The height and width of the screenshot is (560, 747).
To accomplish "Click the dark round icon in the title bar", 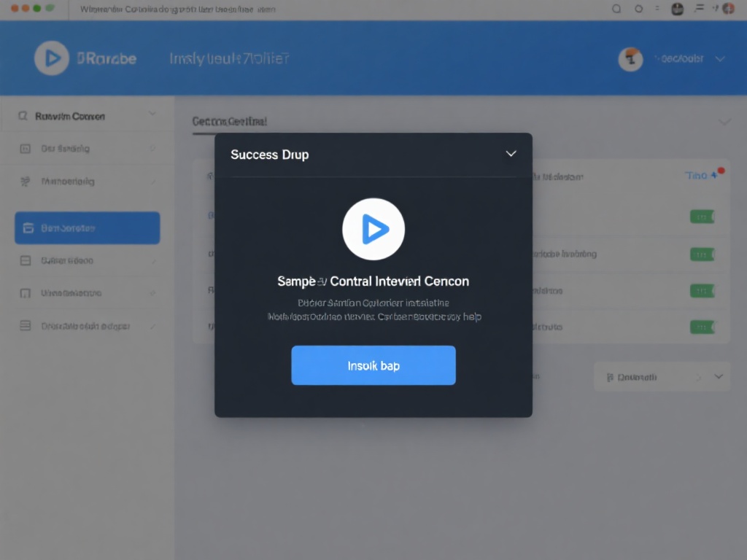I will pyautogui.click(x=677, y=9).
